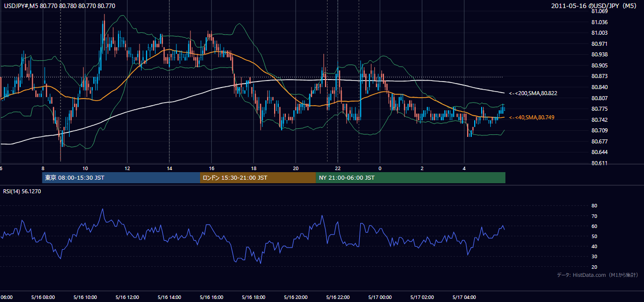The image size is (644, 302).
Task: Select the 5/16 18:00 date axis label
Action: (252, 297)
